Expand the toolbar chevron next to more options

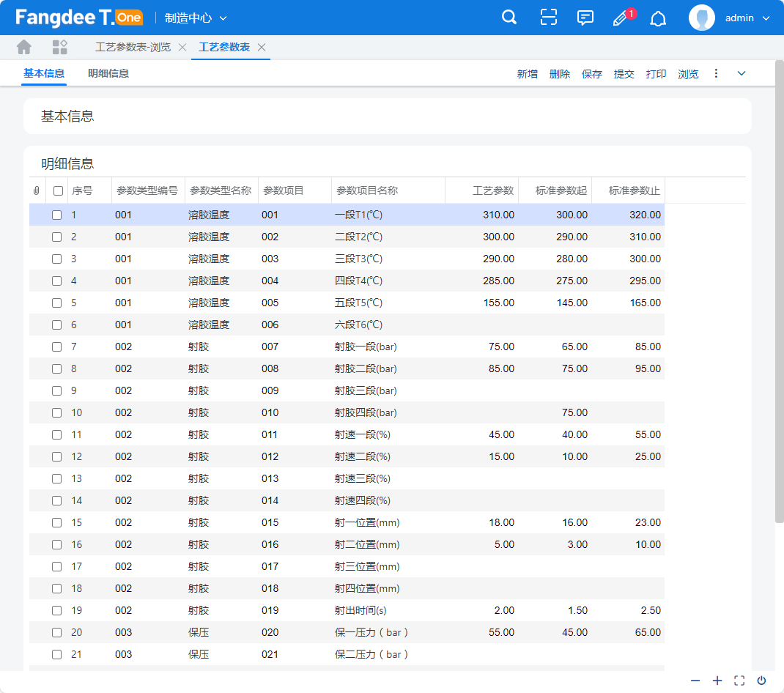(x=742, y=73)
